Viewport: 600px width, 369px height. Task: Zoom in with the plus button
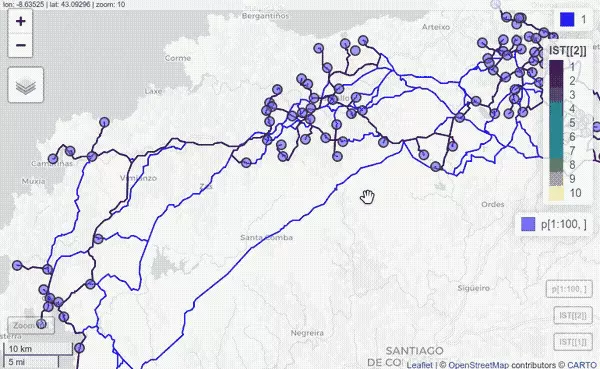click(x=20, y=21)
